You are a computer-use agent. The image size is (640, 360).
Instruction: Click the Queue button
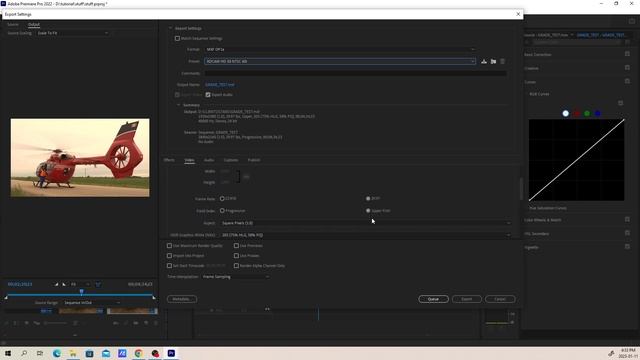(x=433, y=299)
